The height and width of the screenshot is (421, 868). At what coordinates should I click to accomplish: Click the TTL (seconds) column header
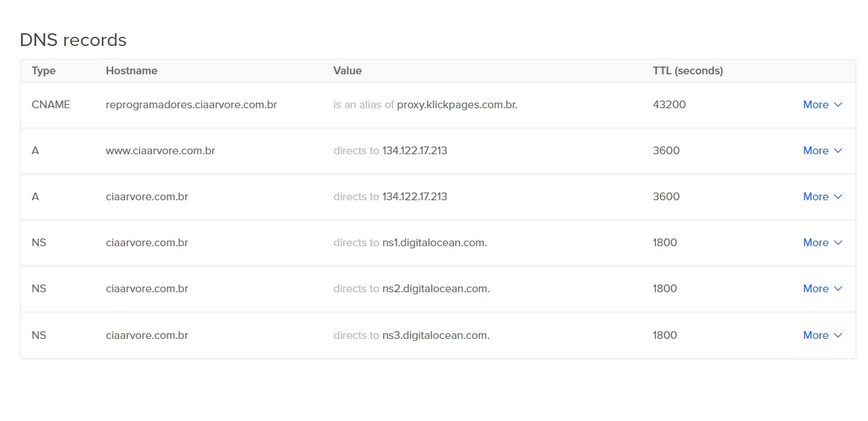point(688,71)
